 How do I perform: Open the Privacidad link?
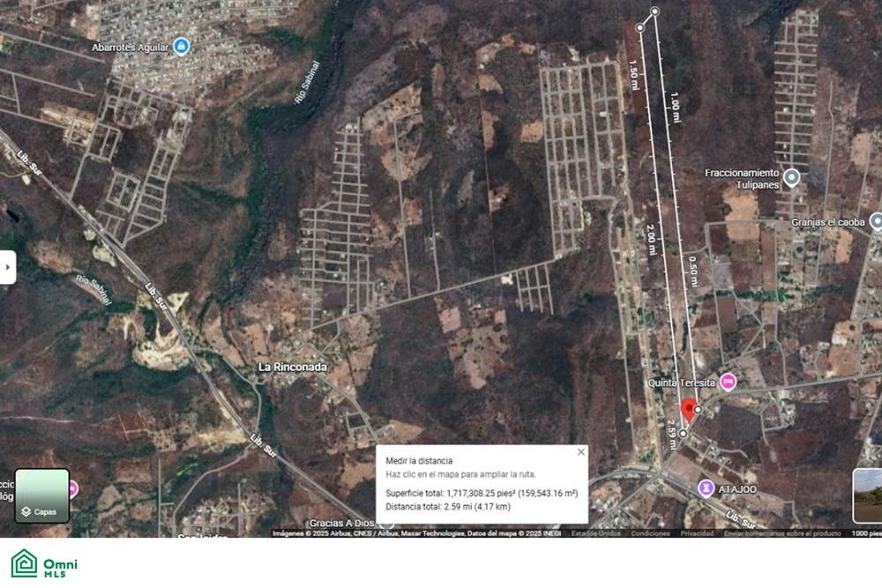(x=697, y=533)
